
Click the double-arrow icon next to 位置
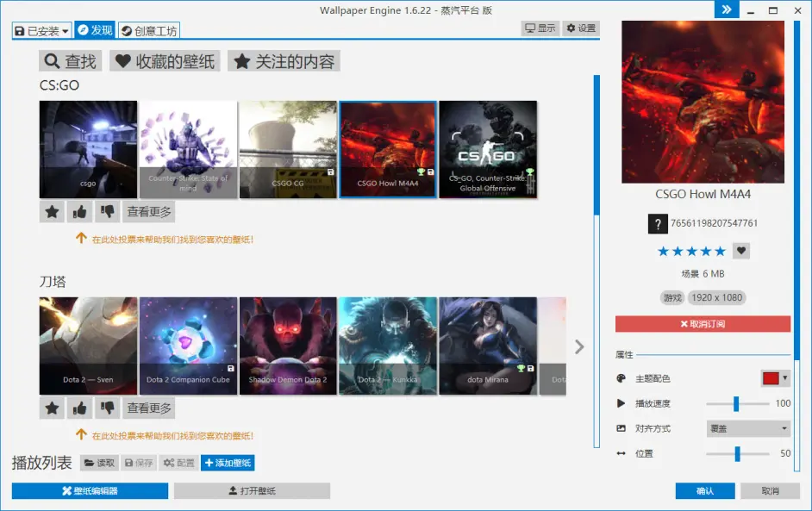621,453
